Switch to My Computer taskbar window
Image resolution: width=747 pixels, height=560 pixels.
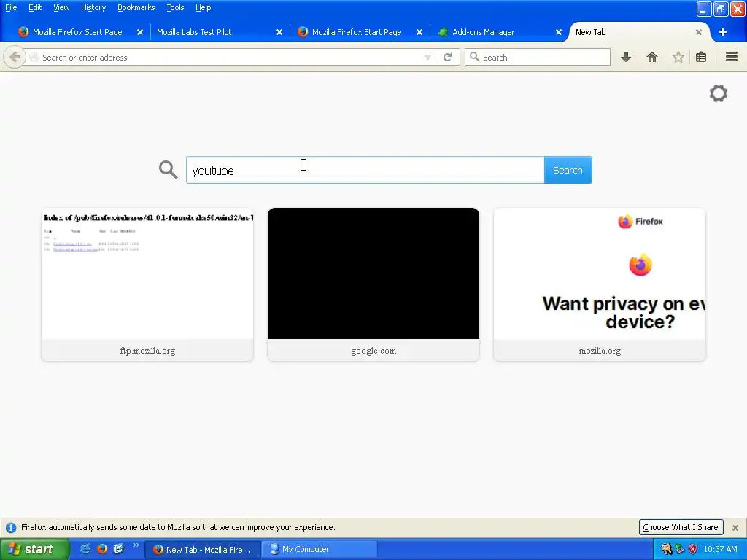[x=320, y=549]
